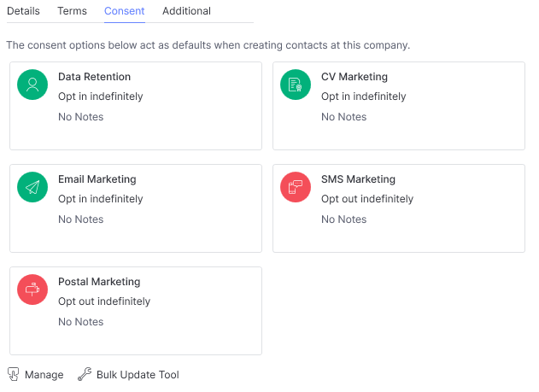This screenshot has width=539, height=392.
Task: Click "Opt out indefinitely" under Postal Marketing
Action: click(104, 301)
